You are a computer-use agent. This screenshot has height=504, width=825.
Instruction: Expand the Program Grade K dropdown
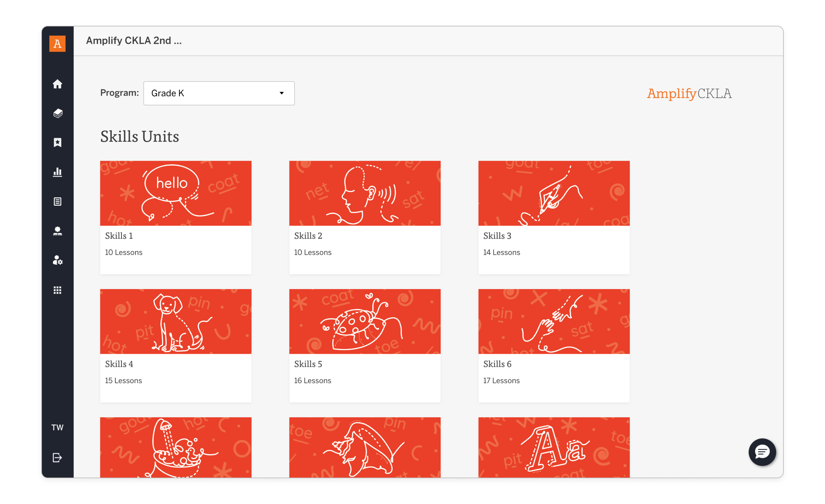click(218, 93)
